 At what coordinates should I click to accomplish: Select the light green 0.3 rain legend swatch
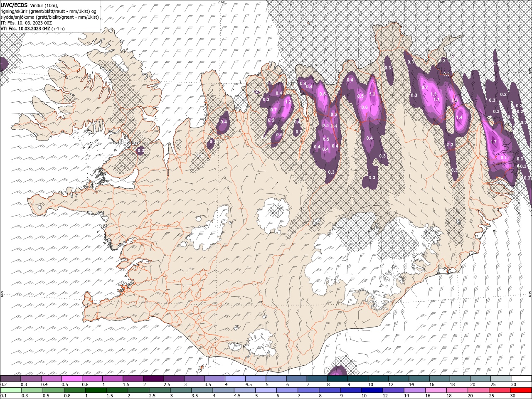tap(32, 390)
